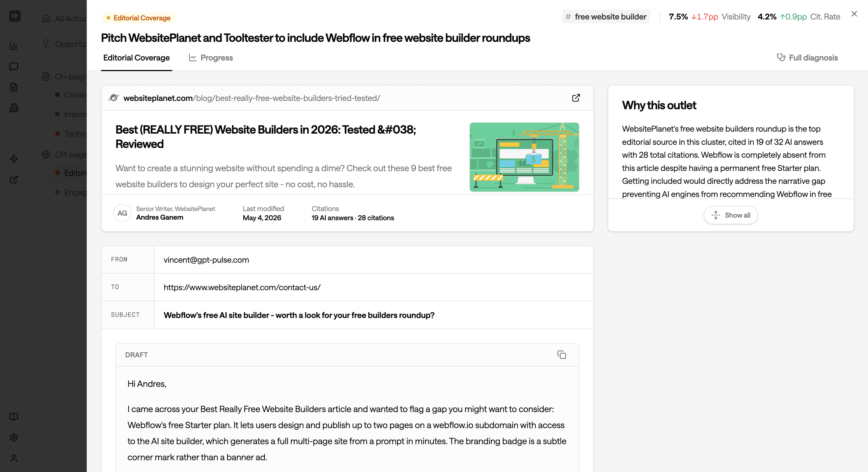Viewport: 868px width, 472px height.
Task: Switch to the Editorial Coverage tab
Action: click(x=136, y=58)
